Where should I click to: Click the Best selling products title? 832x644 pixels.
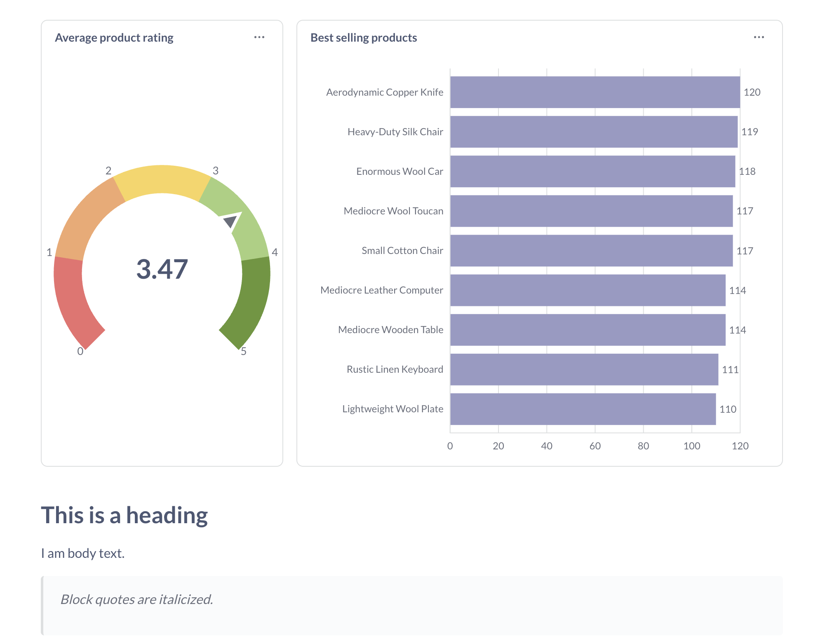(363, 38)
